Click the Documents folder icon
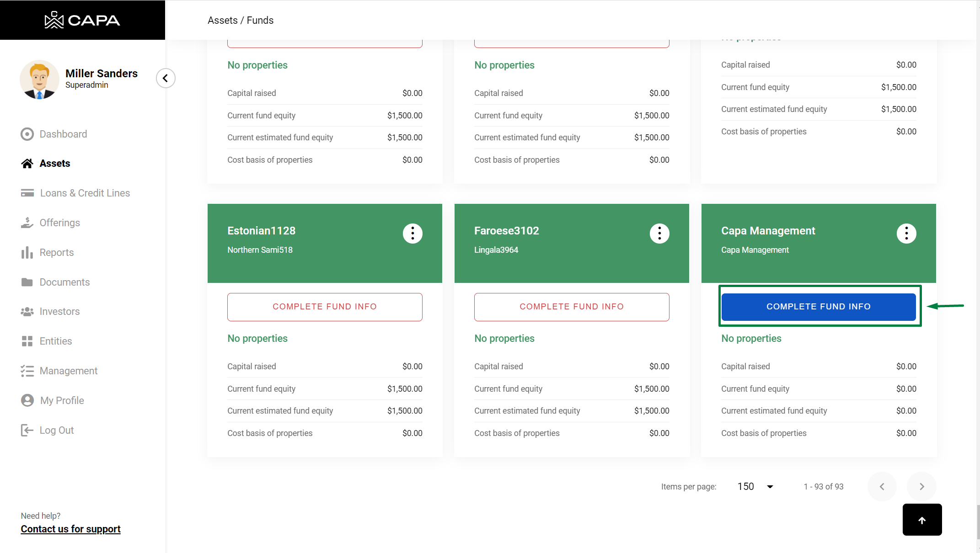The width and height of the screenshot is (980, 553). click(27, 282)
